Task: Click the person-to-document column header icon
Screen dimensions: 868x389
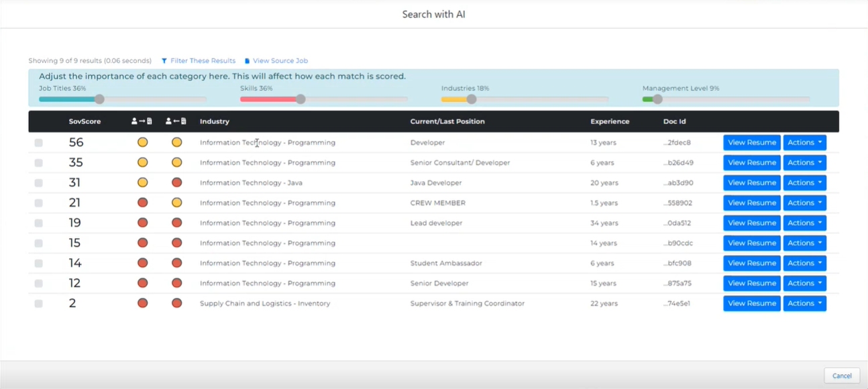Action: click(142, 121)
